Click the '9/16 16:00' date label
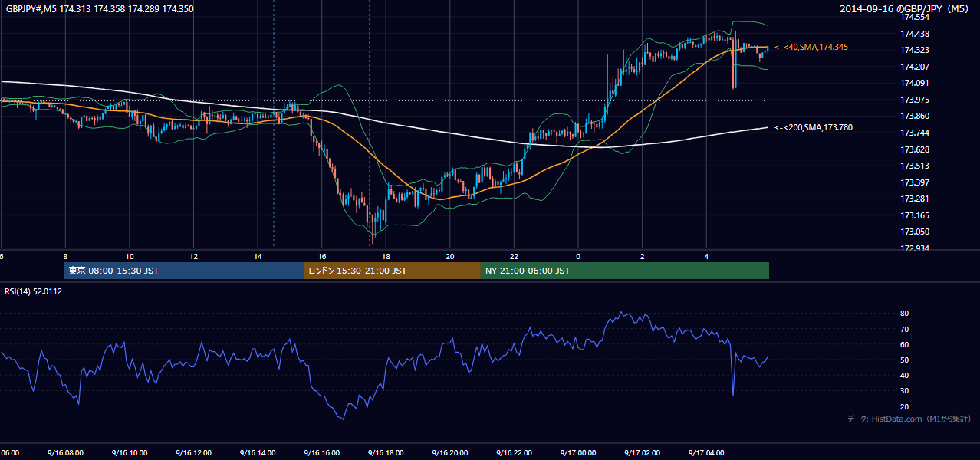The width and height of the screenshot is (980, 460). pos(322,453)
